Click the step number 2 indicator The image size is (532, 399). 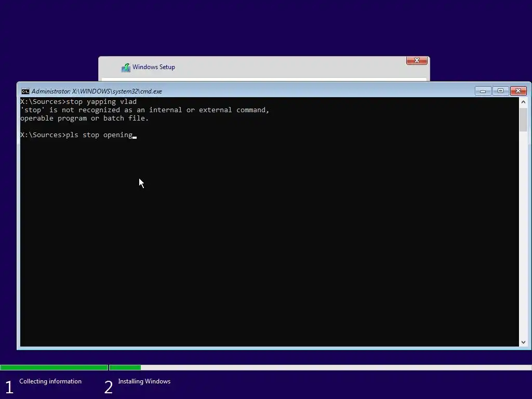[108, 387]
